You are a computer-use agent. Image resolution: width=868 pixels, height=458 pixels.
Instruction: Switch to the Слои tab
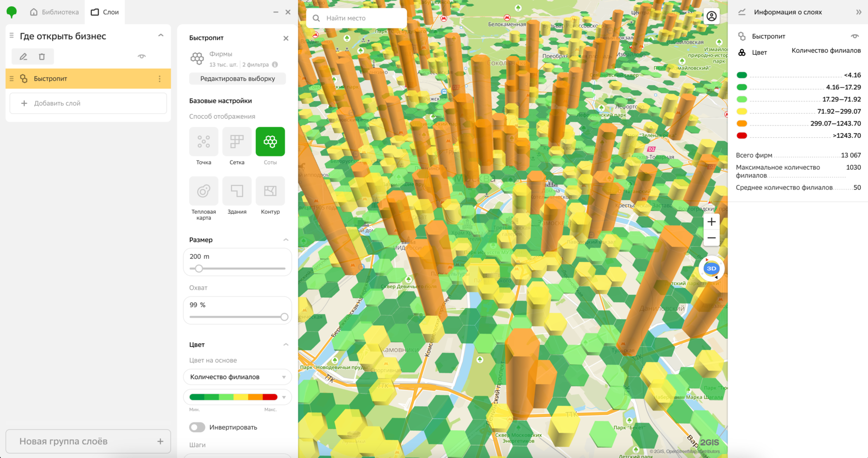[x=105, y=12]
